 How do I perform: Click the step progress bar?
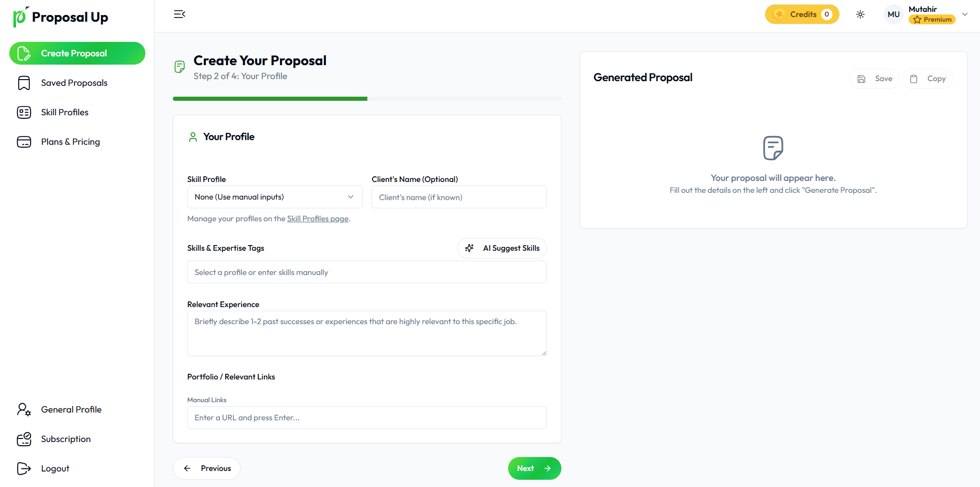(x=367, y=98)
